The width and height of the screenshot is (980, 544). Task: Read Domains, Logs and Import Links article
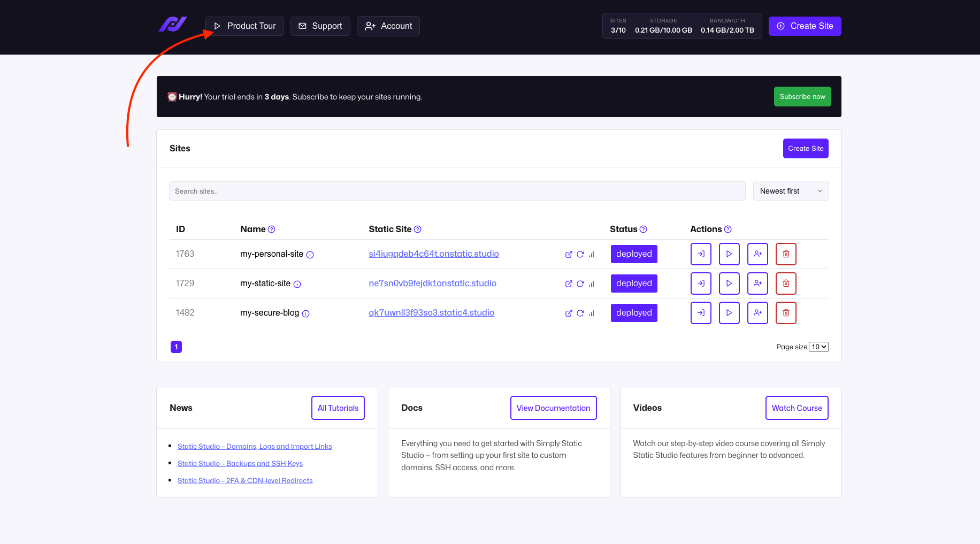pos(255,447)
